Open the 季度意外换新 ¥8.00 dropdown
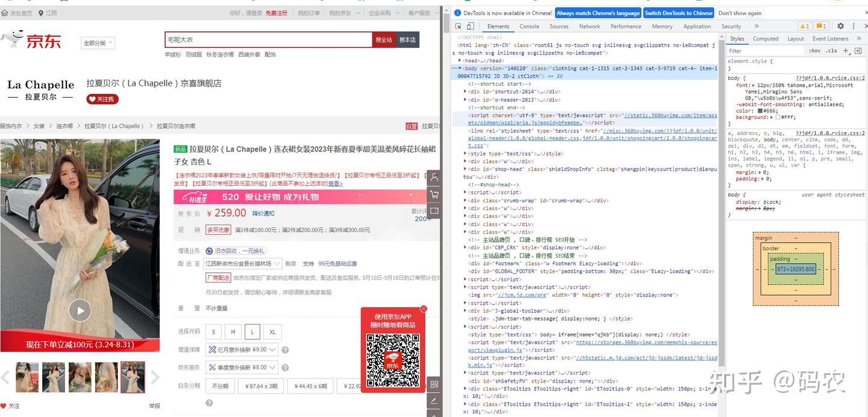This screenshot has height=417, width=868. point(242,367)
